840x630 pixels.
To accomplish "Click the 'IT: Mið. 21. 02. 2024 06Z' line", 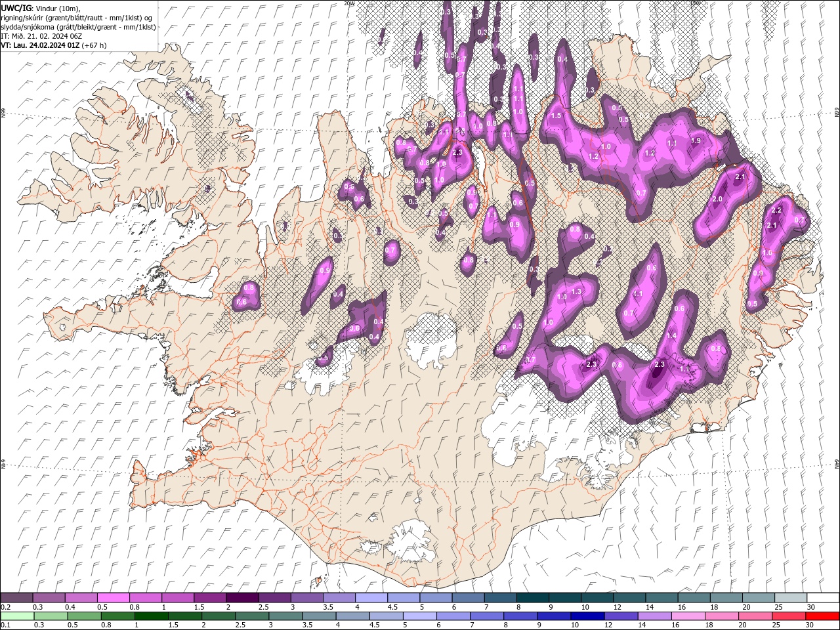I will tap(41, 36).
